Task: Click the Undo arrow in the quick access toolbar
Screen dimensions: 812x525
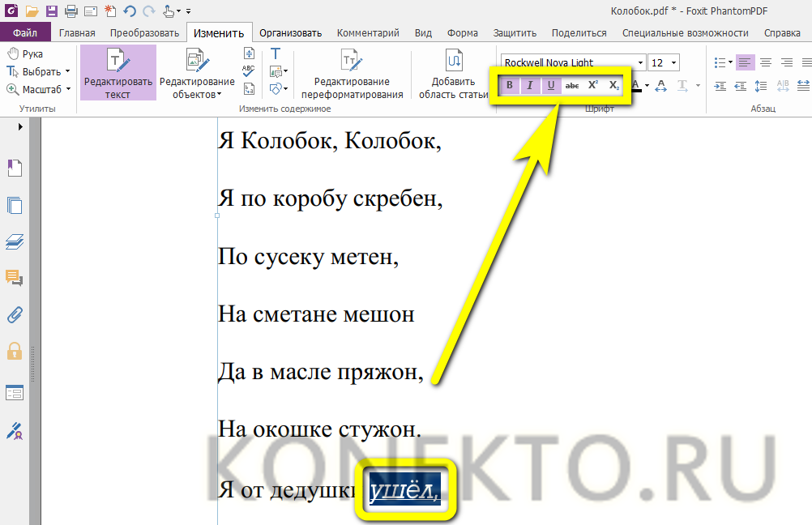Action: pyautogui.click(x=130, y=11)
